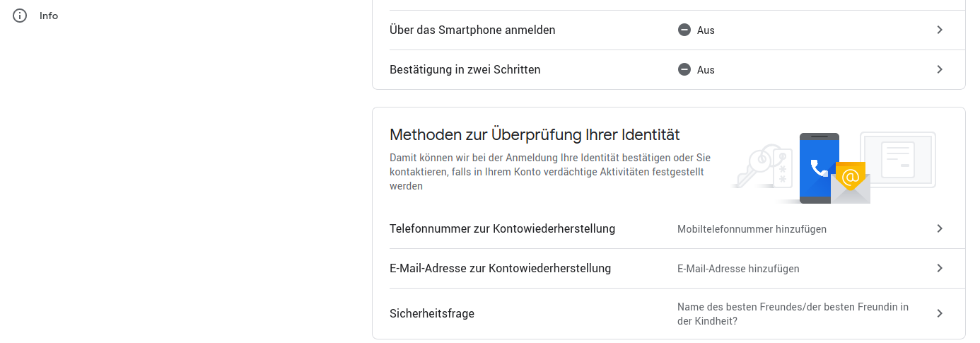The image size is (980, 343).
Task: Expand the Über das Smartphone anmelden chevron
Action: (x=940, y=30)
